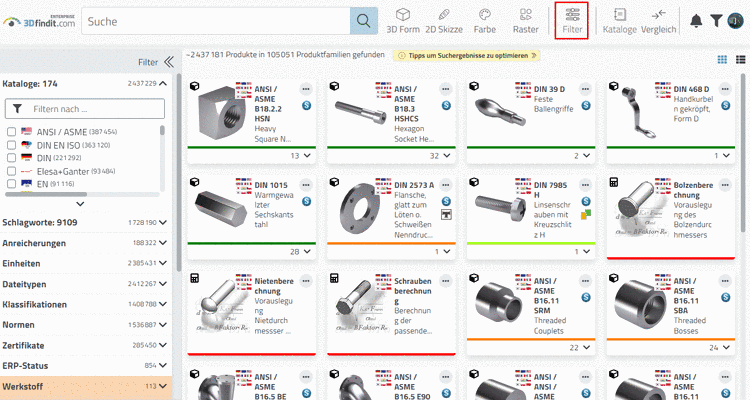Click into the Suche search field
Image resolution: width=750 pixels, height=400 pixels.
point(218,21)
